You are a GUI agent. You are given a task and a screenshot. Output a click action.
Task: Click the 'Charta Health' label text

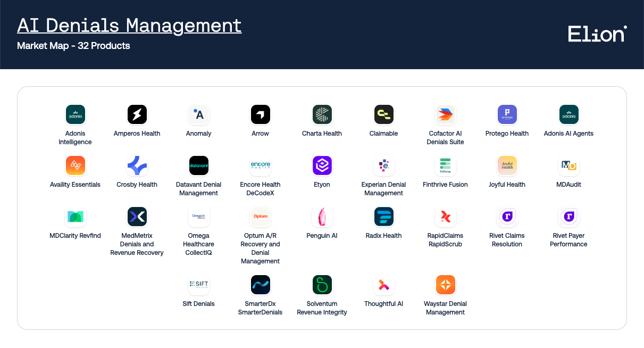pos(322,134)
